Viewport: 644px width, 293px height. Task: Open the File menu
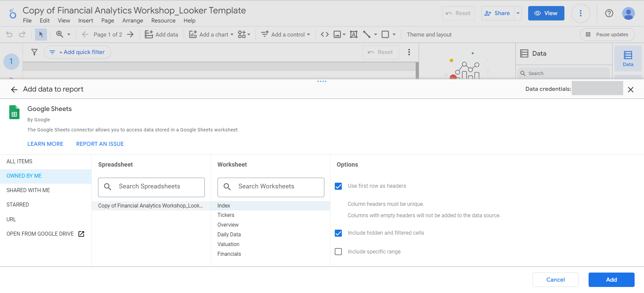click(x=27, y=21)
